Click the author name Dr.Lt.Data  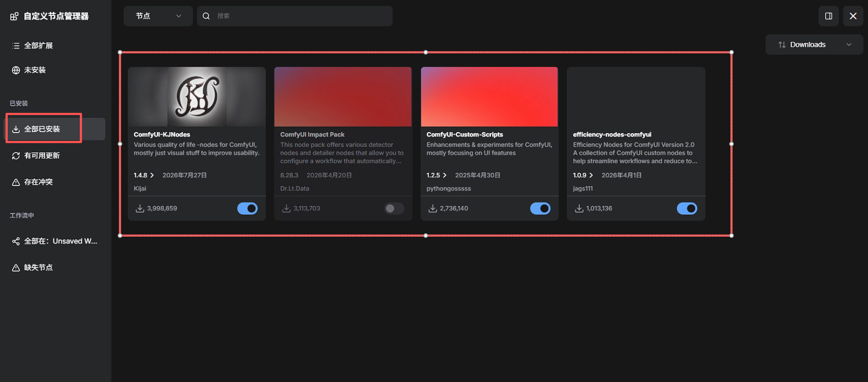[294, 188]
